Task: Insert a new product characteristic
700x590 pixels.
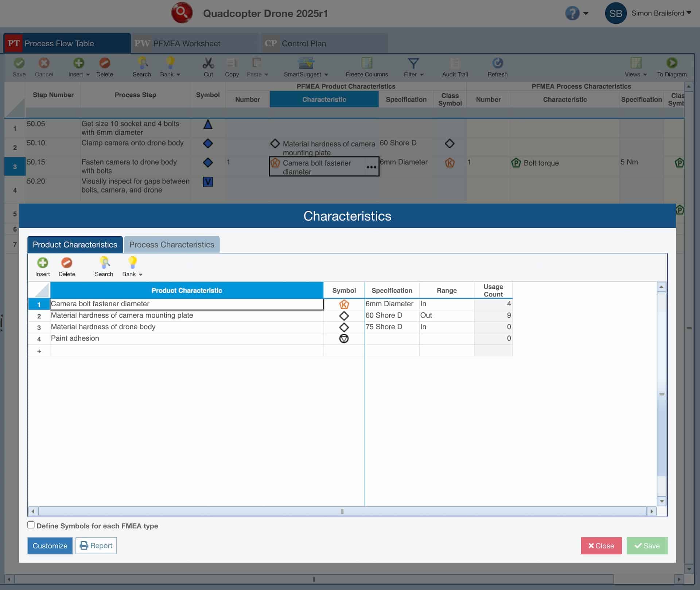Action: point(42,266)
